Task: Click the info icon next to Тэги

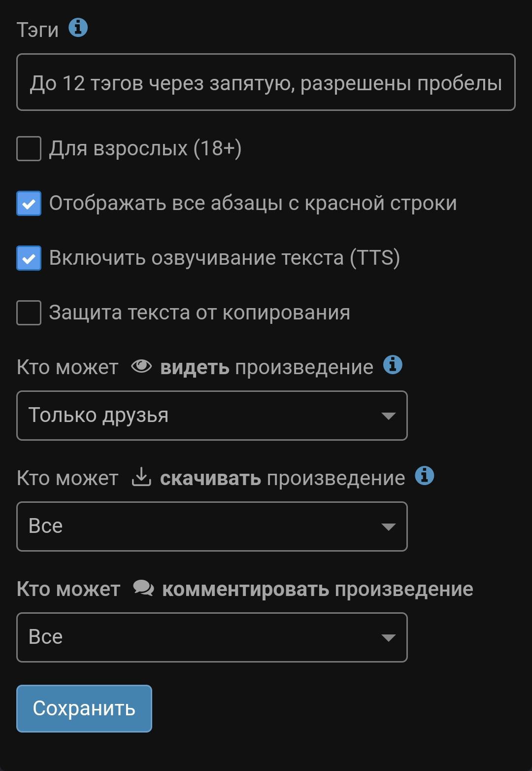Action: click(x=78, y=28)
